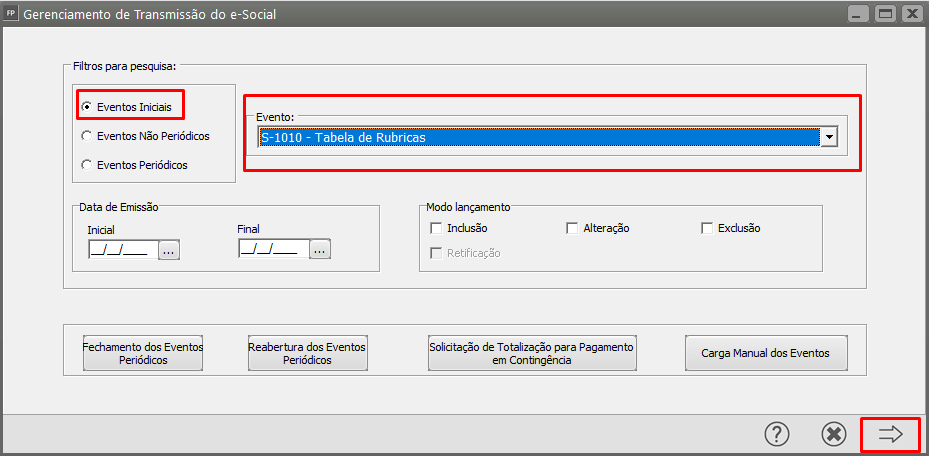Click Solicitação de Totalização para Pagamento button
This screenshot has width=929, height=456.
point(531,353)
